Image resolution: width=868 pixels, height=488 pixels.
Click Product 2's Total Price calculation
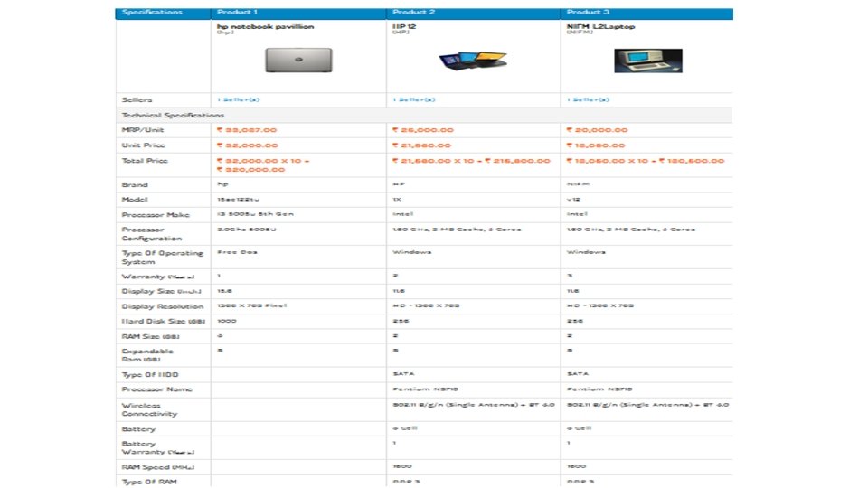[471, 161]
